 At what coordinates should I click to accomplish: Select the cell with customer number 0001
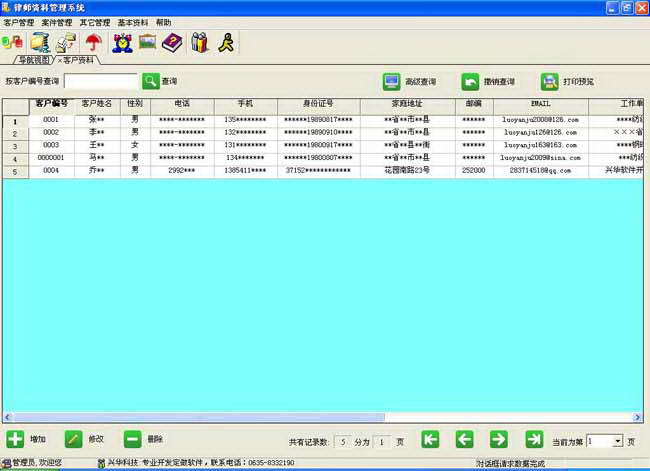(51, 120)
